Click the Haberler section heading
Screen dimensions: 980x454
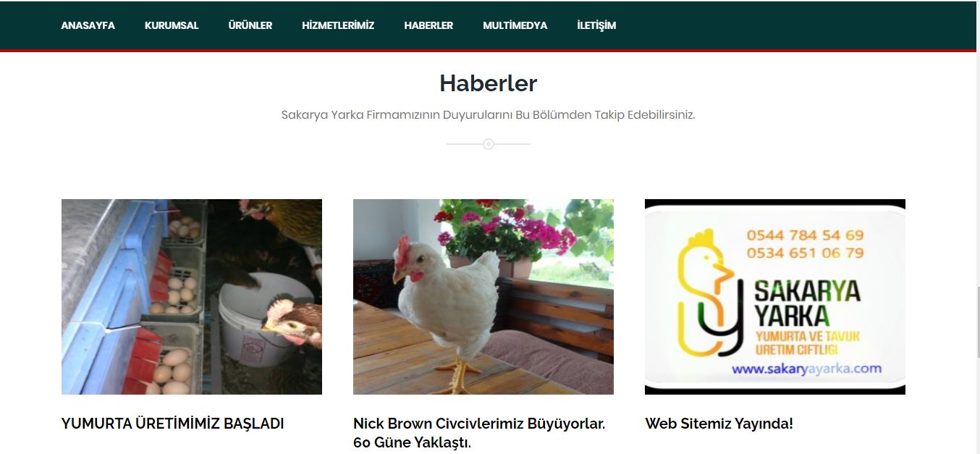[489, 83]
